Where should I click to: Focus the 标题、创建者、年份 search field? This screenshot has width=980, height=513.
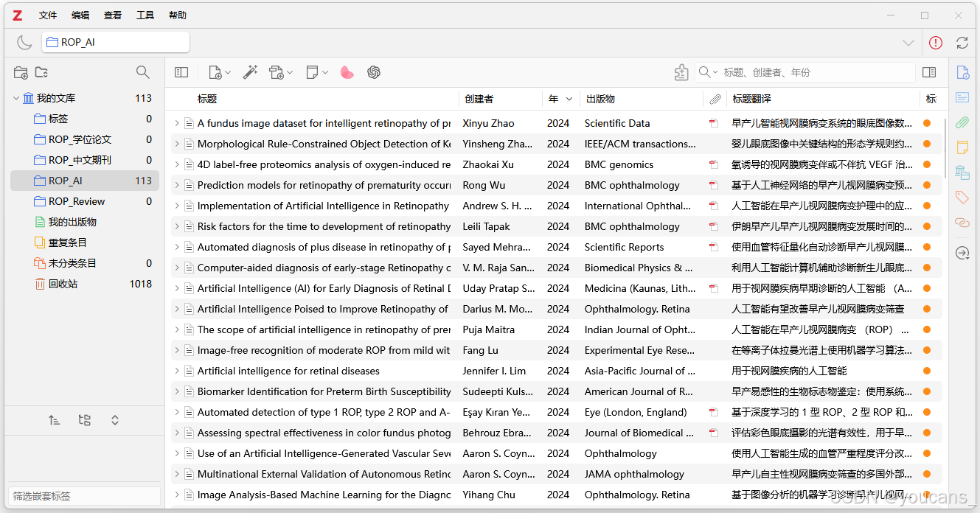[x=817, y=72]
